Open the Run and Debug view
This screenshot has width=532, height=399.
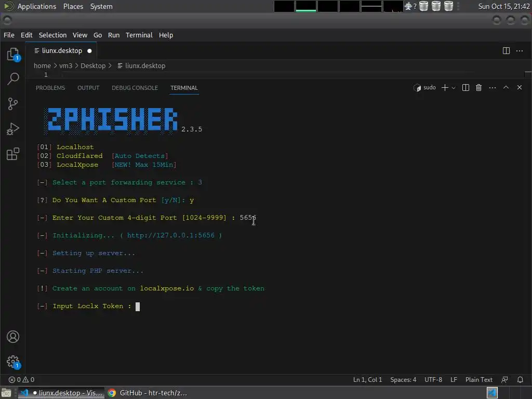click(x=13, y=129)
